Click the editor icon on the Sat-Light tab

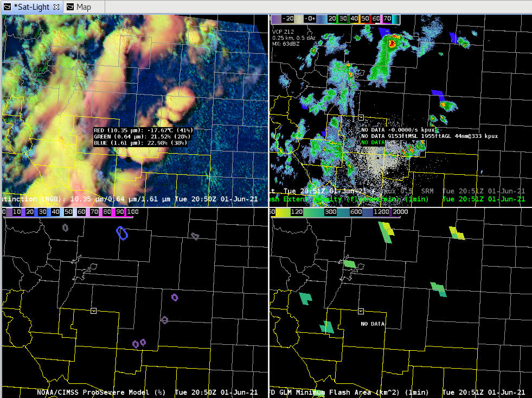(x=7, y=7)
